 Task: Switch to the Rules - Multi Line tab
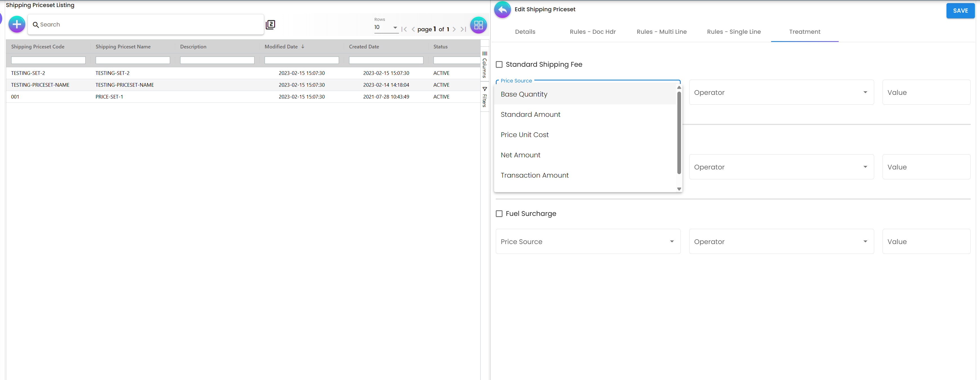pos(661,32)
